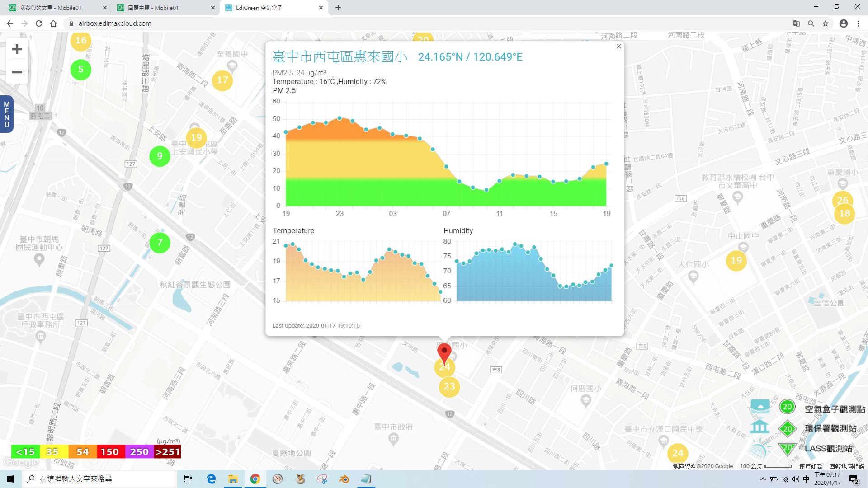Click the address bar URL airbox.edimaxcloud.com
This screenshot has height=488, width=868.
(x=115, y=23)
